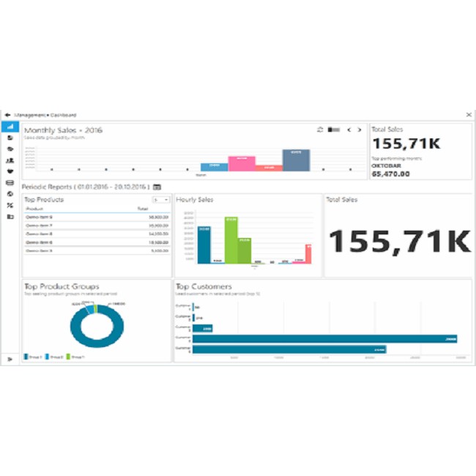Go to previous year in Monthly Sales

point(349,130)
